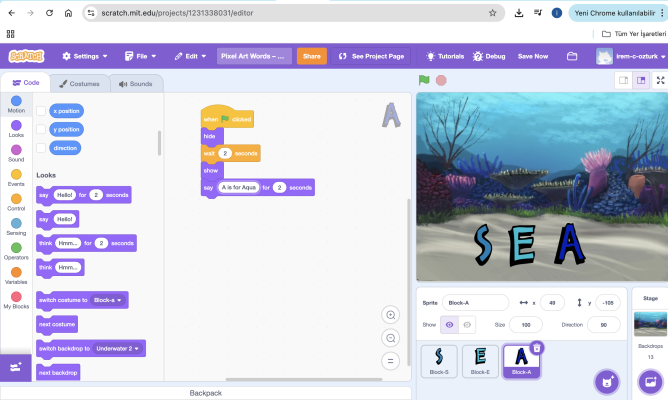The height and width of the screenshot is (400, 668).
Task: Click See Project Page button
Action: coord(371,56)
